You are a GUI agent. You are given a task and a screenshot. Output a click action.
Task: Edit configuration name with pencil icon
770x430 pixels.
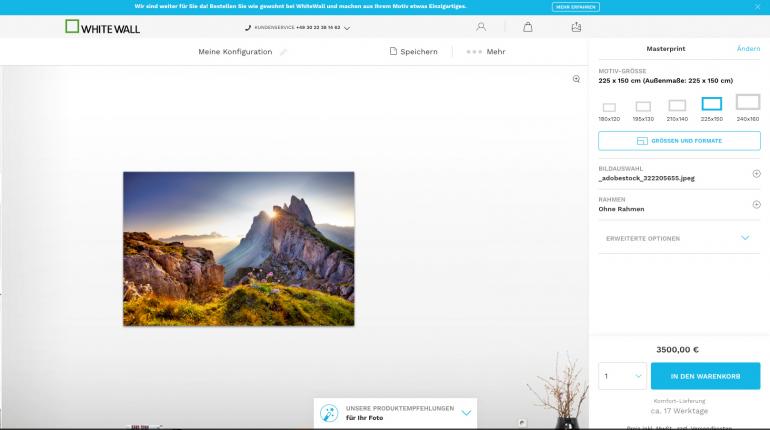click(x=283, y=52)
